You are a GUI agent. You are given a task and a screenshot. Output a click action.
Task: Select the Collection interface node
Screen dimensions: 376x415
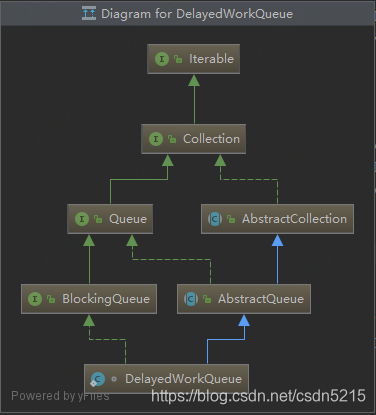coord(194,139)
